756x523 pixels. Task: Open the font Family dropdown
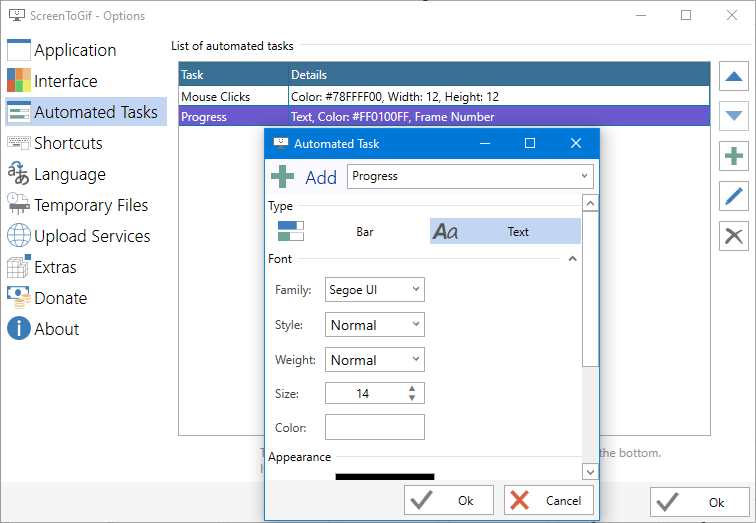[x=375, y=290]
